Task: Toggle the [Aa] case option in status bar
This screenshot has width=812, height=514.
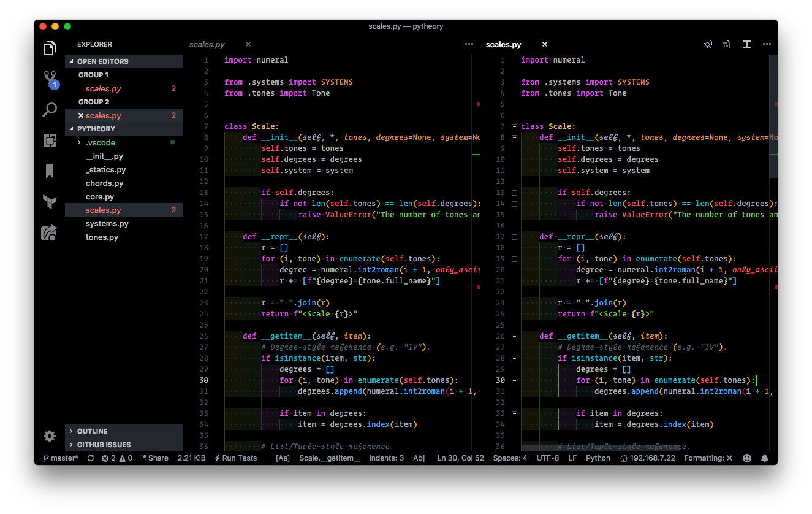Action: click(x=283, y=458)
